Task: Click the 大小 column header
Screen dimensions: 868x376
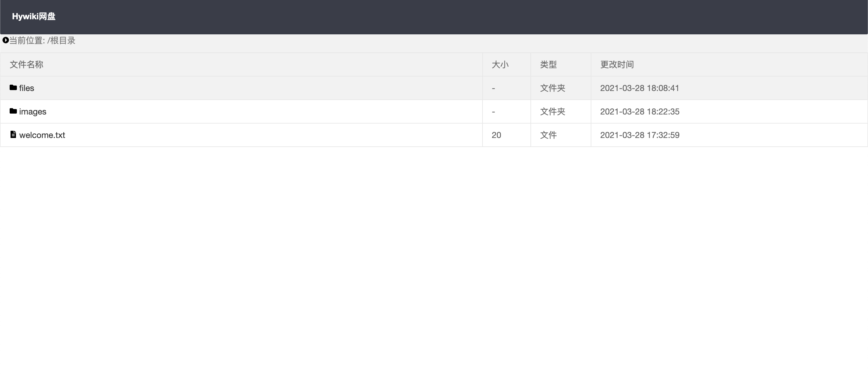Action: click(x=500, y=65)
